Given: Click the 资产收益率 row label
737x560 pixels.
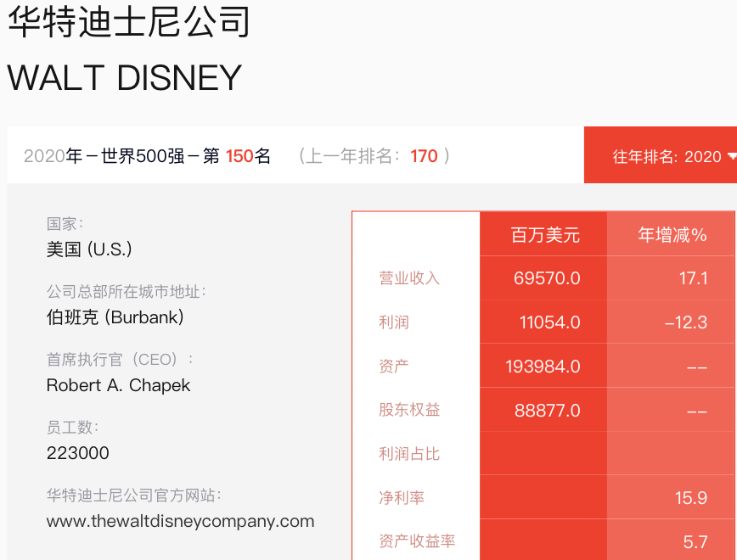Looking at the screenshot, I should click(416, 541).
